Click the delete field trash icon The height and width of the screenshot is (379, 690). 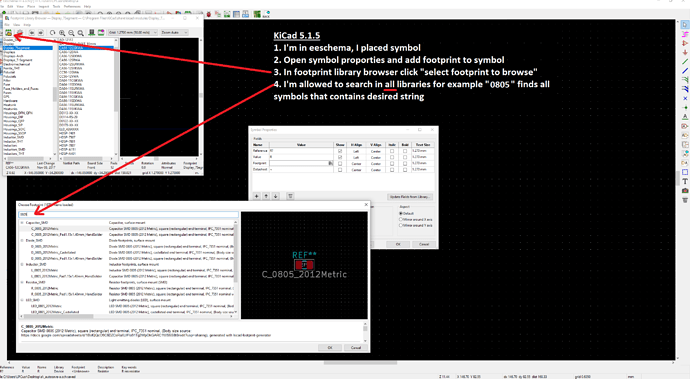pos(290,196)
